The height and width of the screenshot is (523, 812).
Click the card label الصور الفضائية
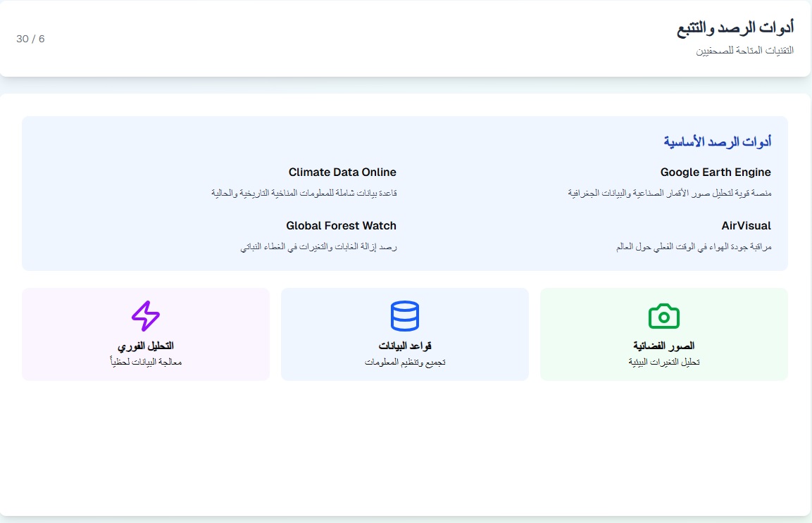point(664,346)
